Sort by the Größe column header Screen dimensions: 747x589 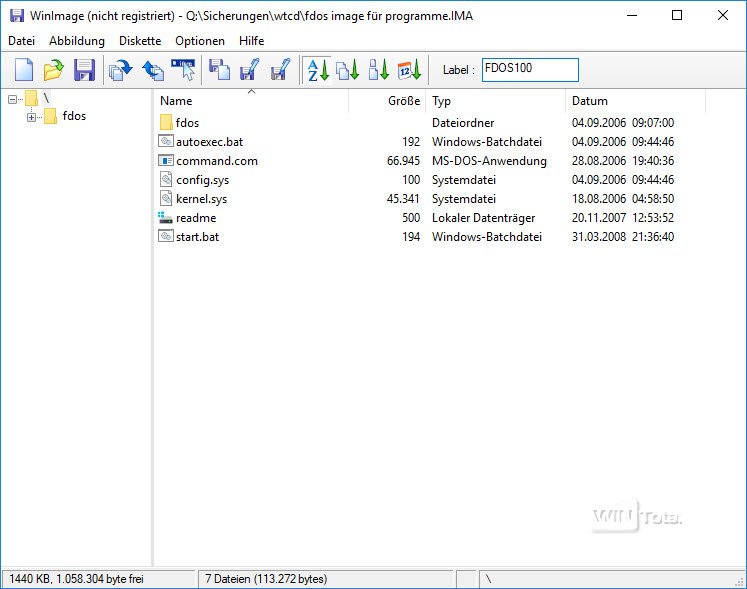point(387,101)
